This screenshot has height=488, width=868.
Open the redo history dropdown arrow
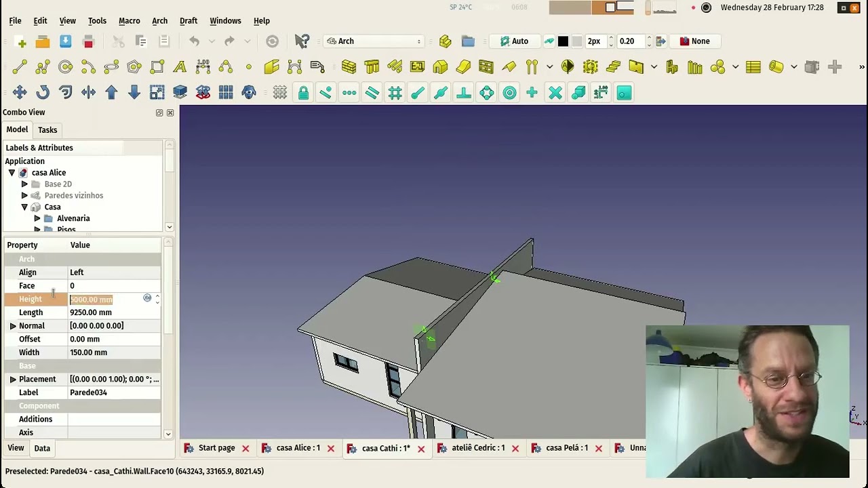point(247,41)
